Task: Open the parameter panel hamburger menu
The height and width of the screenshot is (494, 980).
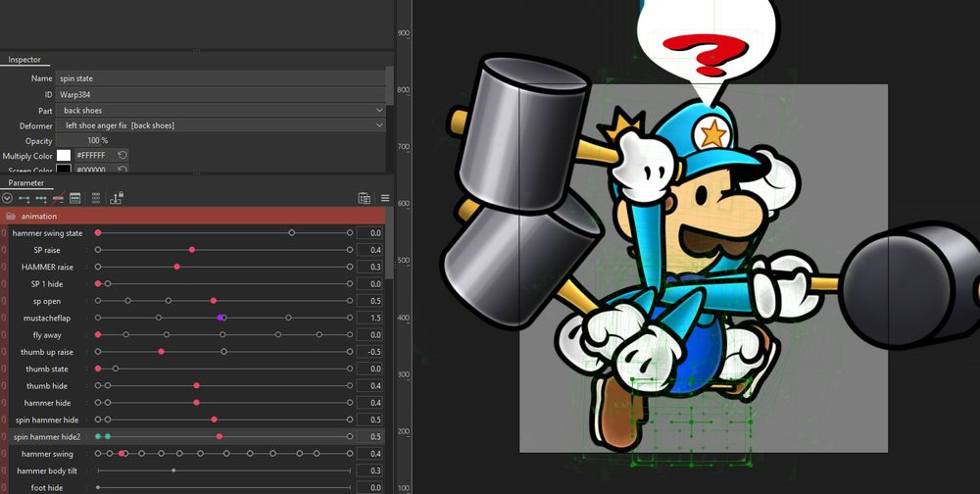Action: point(385,198)
